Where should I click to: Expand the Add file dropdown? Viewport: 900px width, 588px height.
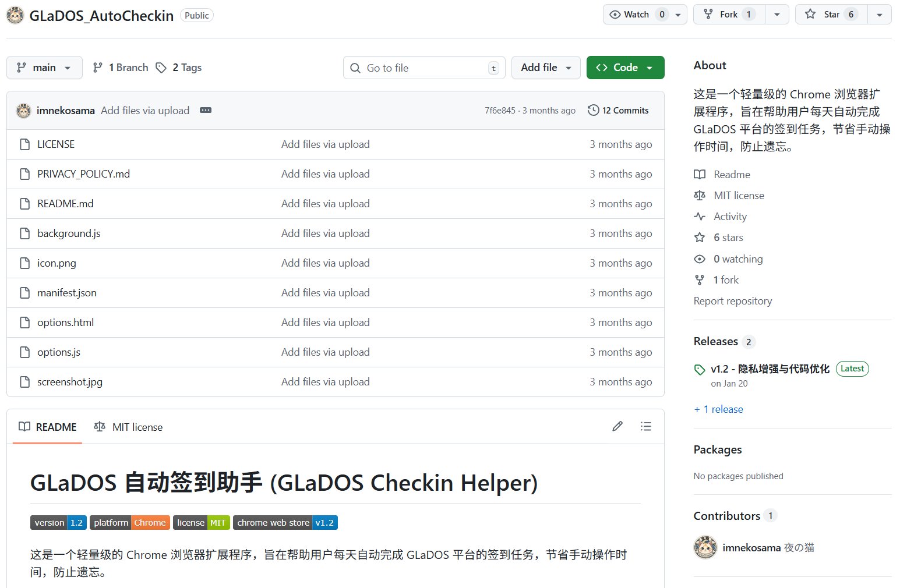click(545, 68)
